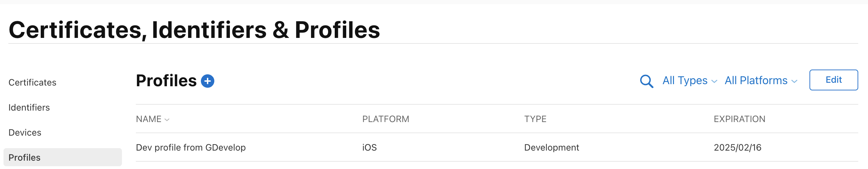
Task: Click the 'Certificates, Identifiers & Profiles' page title
Action: coord(194,30)
